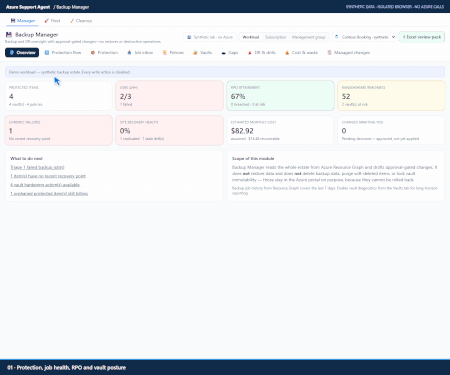Click the 'Backup Manager' page heading

[x=37, y=35]
